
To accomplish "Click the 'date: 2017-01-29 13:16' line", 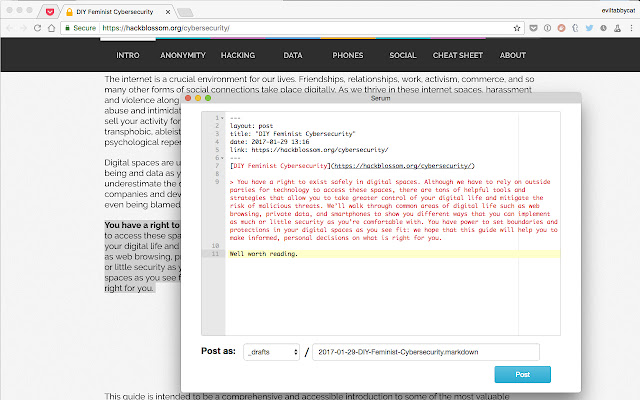I will [x=269, y=142].
